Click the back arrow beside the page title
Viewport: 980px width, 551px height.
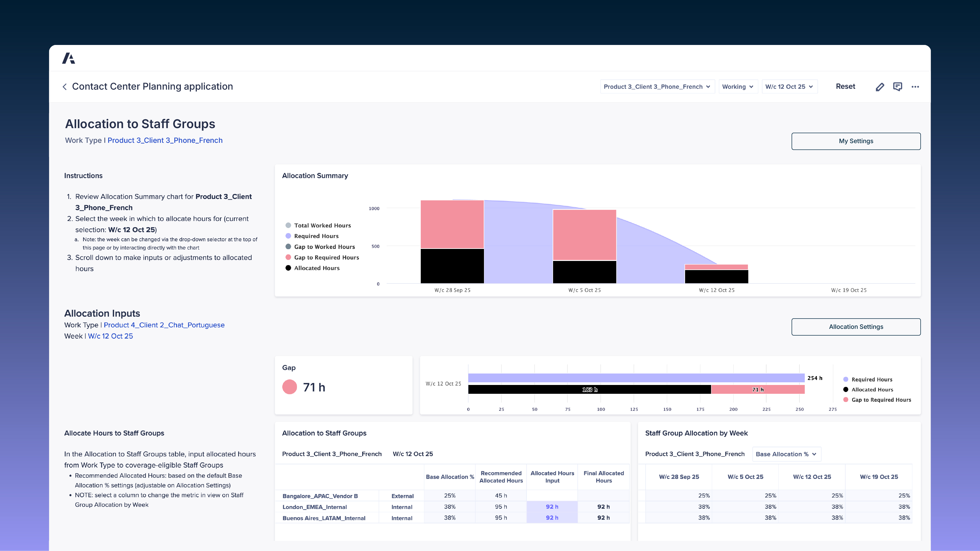(x=65, y=87)
